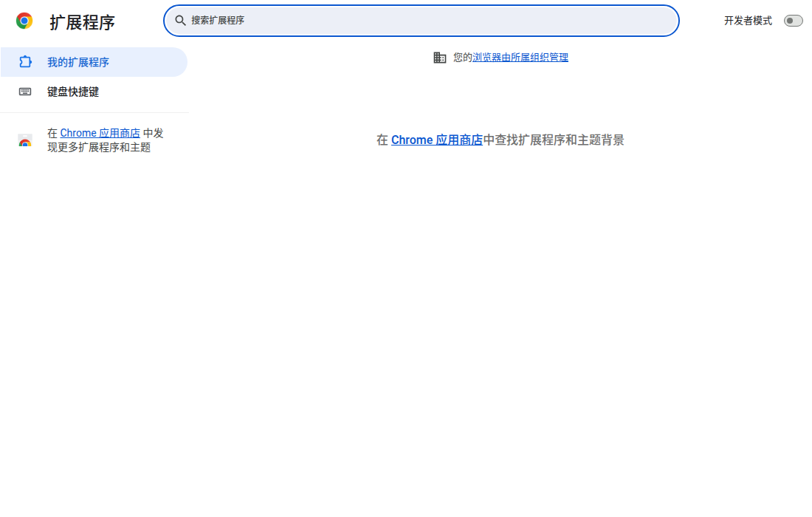Enable the 开发者模式 toggle switch
This screenshot has height=517, width=812.
tap(793, 21)
